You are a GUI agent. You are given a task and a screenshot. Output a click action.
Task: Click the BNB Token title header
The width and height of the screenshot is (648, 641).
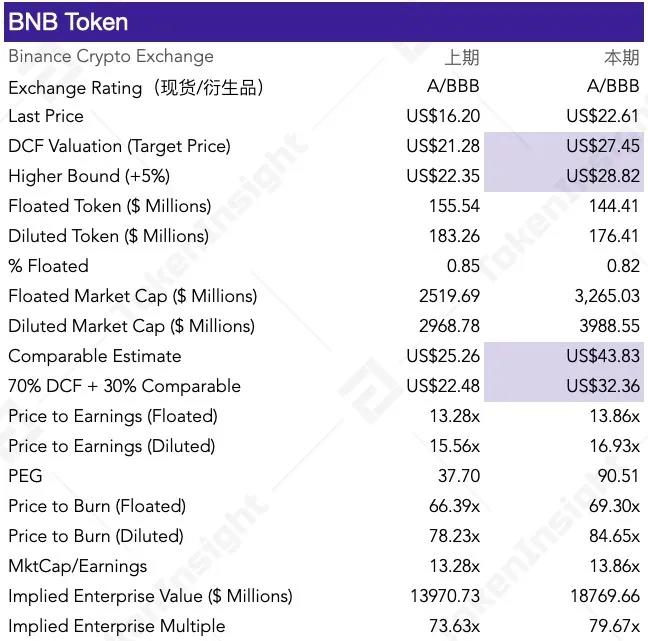[x=69, y=21]
